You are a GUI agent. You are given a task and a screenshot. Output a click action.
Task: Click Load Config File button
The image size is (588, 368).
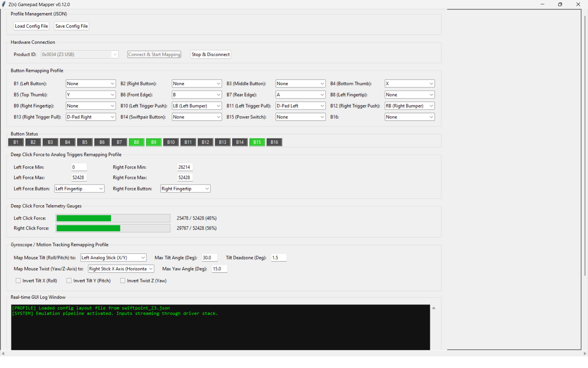click(x=32, y=26)
